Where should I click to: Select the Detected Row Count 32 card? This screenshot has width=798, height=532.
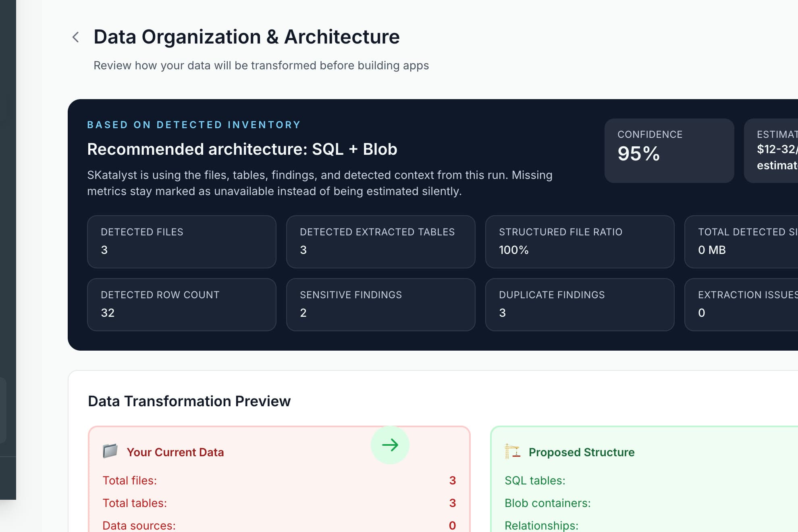click(182, 305)
